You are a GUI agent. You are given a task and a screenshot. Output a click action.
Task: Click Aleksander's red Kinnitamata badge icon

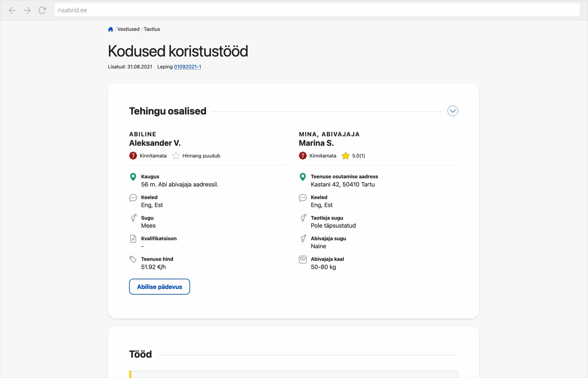pyautogui.click(x=133, y=156)
